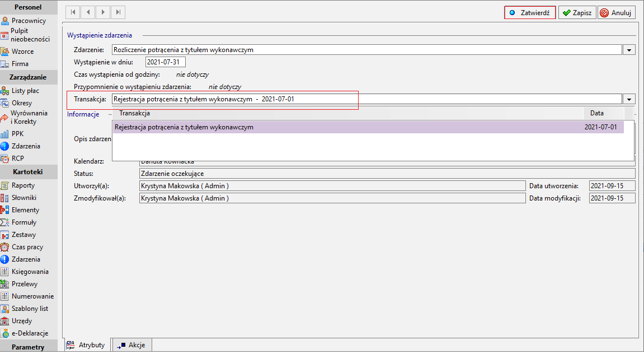
Task: Click the Kartoteki section header
Action: click(x=28, y=172)
